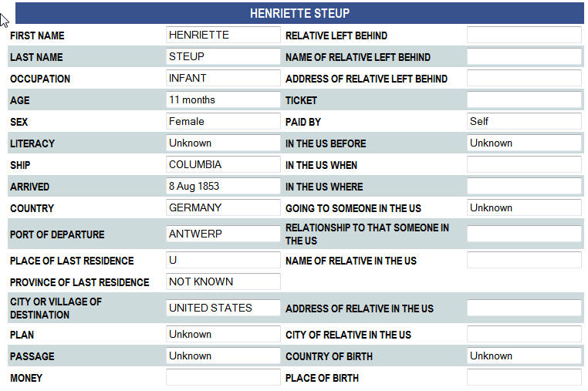This screenshot has height=391, width=588.
Task: Click the Arrived field with 8 Aug 1853
Action: click(223, 187)
